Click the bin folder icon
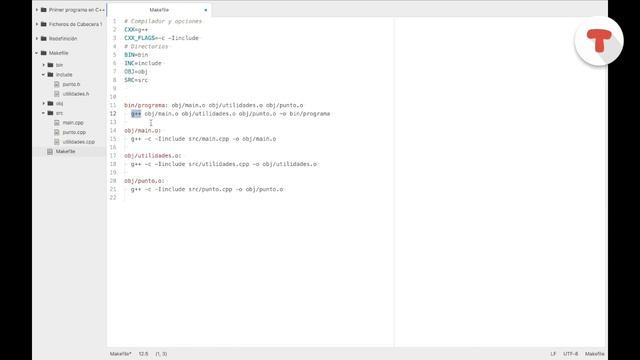 click(51, 65)
